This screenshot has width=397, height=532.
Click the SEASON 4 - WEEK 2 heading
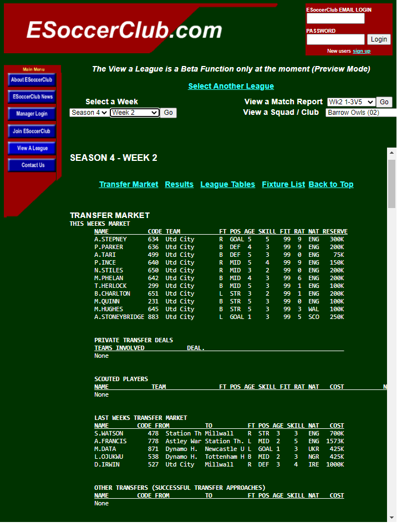[114, 158]
